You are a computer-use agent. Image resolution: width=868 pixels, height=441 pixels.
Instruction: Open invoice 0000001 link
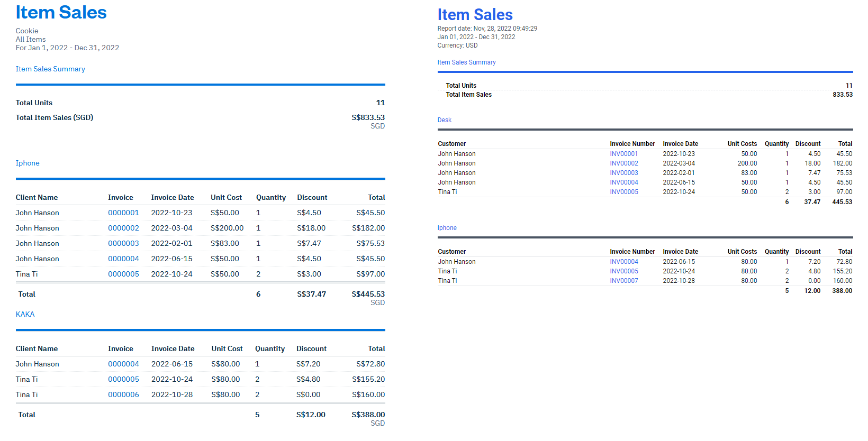pyautogui.click(x=123, y=213)
